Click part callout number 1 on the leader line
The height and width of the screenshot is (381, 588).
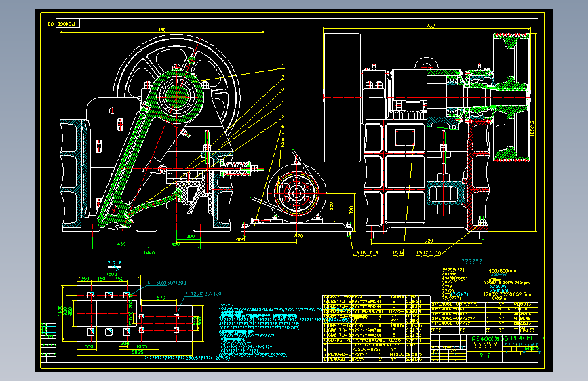point(283,66)
